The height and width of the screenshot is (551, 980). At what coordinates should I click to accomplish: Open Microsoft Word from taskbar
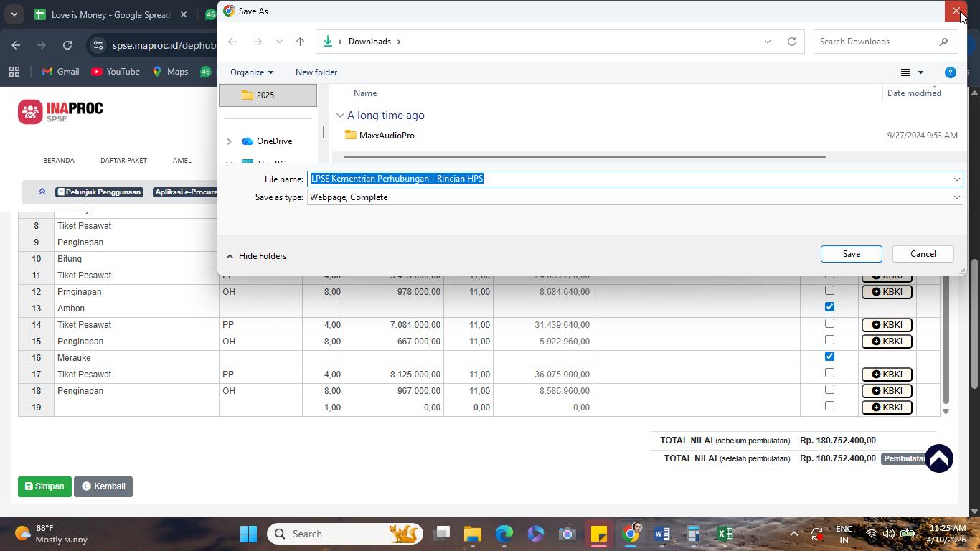(662, 534)
